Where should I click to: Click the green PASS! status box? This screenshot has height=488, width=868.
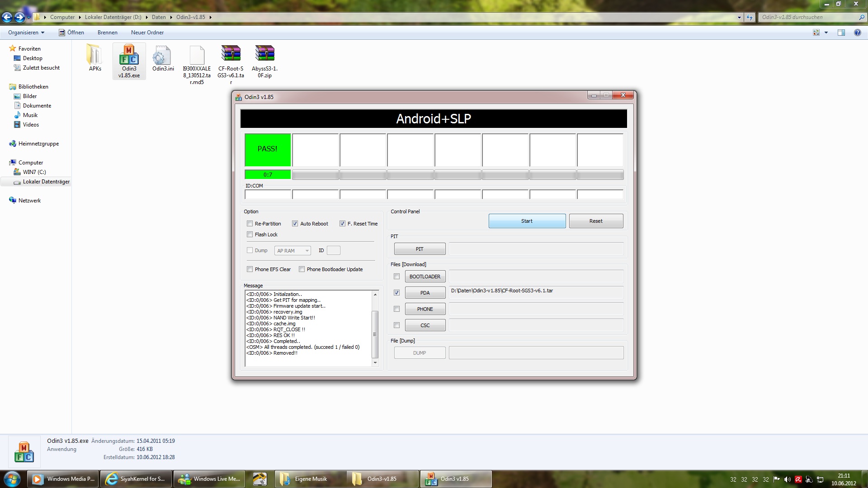268,150
